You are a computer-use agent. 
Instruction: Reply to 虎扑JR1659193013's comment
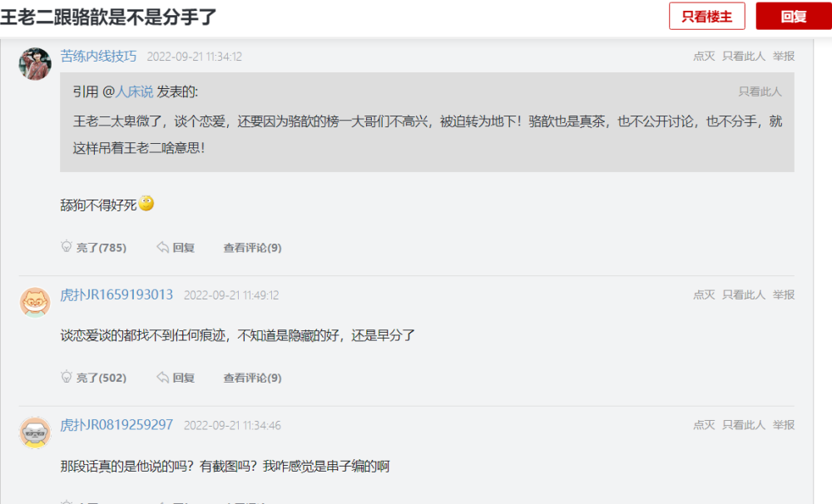176,378
